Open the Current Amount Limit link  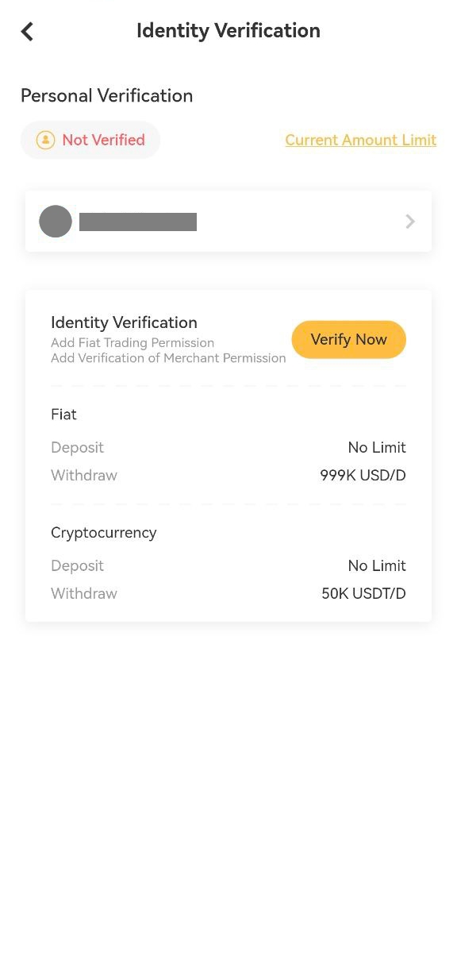point(360,140)
